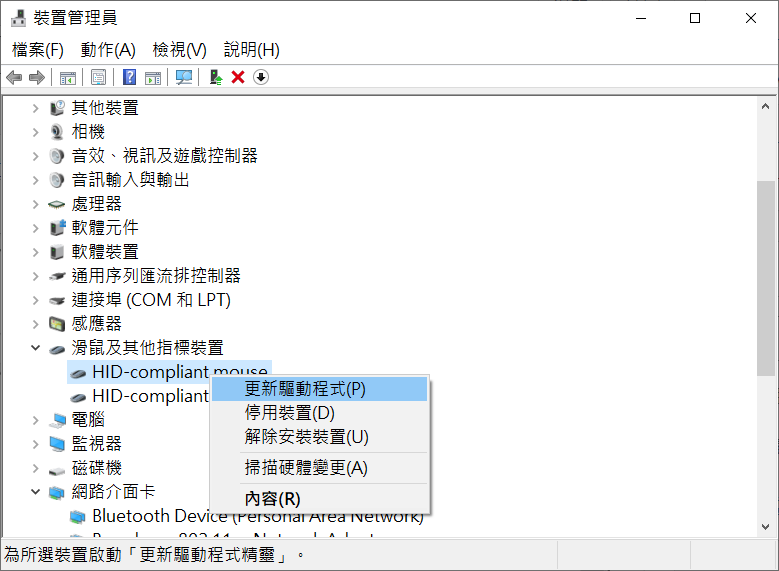Expand the 處理器 category
The height and width of the screenshot is (571, 779).
pos(35,204)
